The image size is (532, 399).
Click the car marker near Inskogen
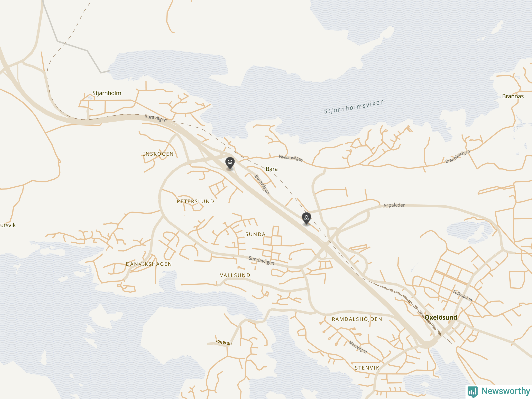coord(230,163)
